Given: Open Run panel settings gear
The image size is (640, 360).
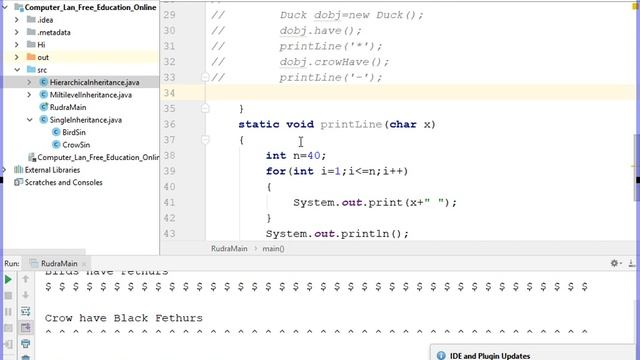Looking at the screenshot, I should pyautogui.click(x=614, y=263).
